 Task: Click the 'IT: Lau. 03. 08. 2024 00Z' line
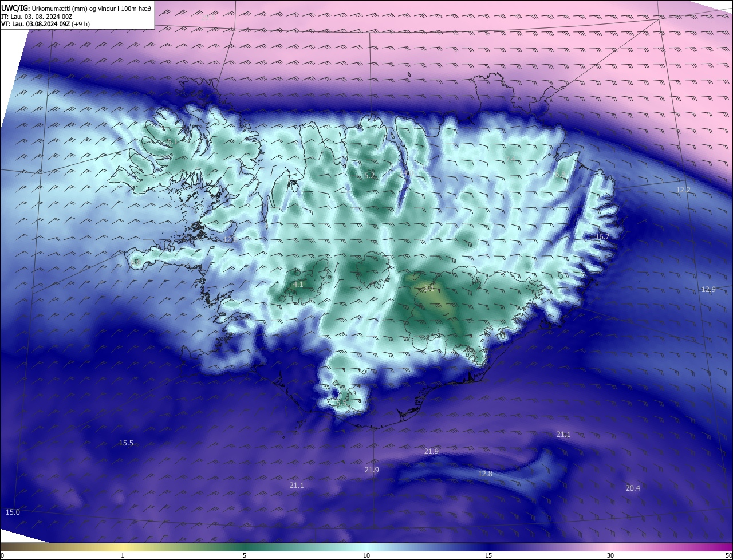pos(37,17)
